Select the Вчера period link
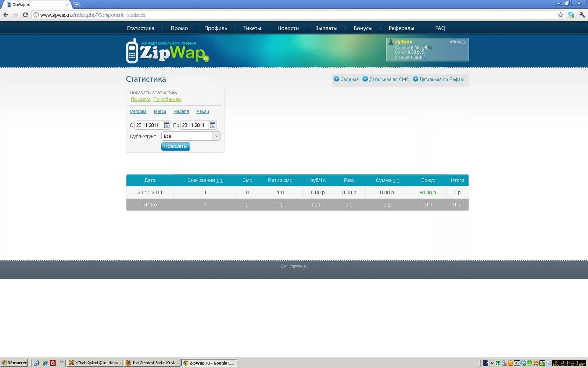Screen dimensions: 588x368 [x=160, y=112]
